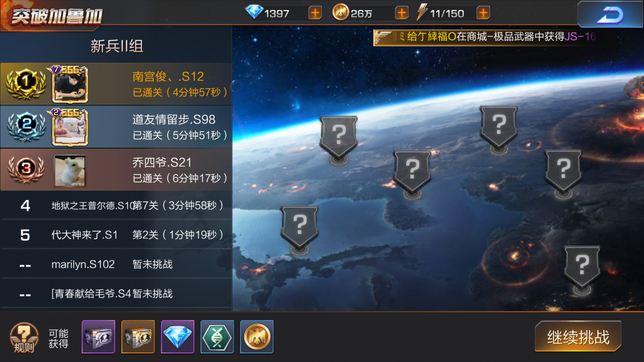Select rank 4 row 地狱之王普尔德

click(116, 205)
